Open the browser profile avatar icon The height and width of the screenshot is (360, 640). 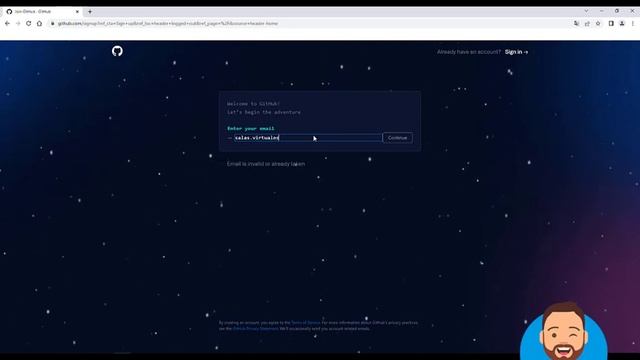622,24
